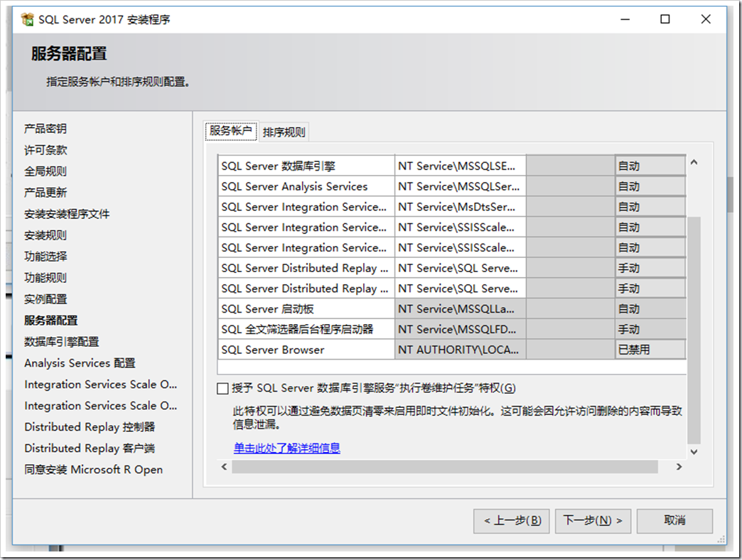Screen dimensions: 742x560
Task: Select 全局规则 step in sidebar
Action: (45, 171)
